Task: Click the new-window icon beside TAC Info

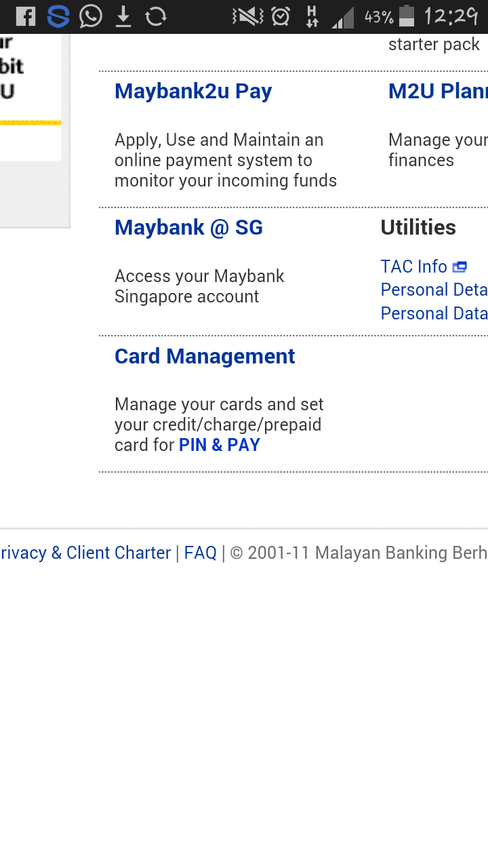Action: tap(460, 267)
